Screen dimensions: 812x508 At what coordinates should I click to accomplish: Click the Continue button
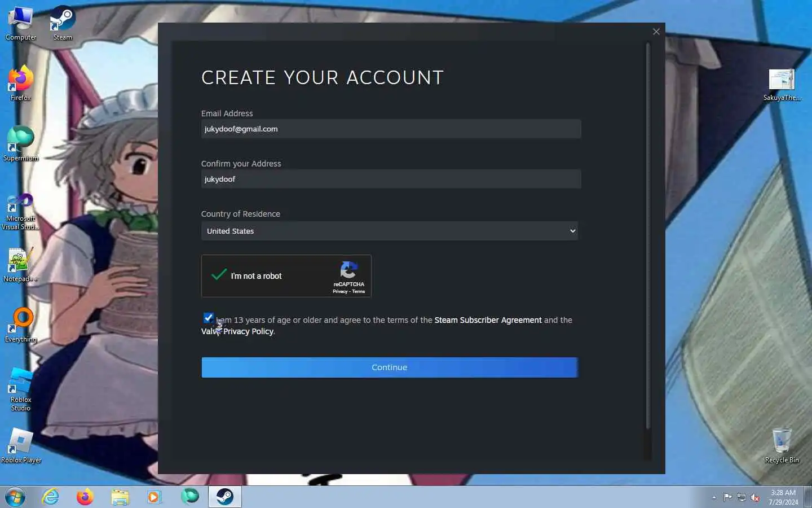pos(390,367)
